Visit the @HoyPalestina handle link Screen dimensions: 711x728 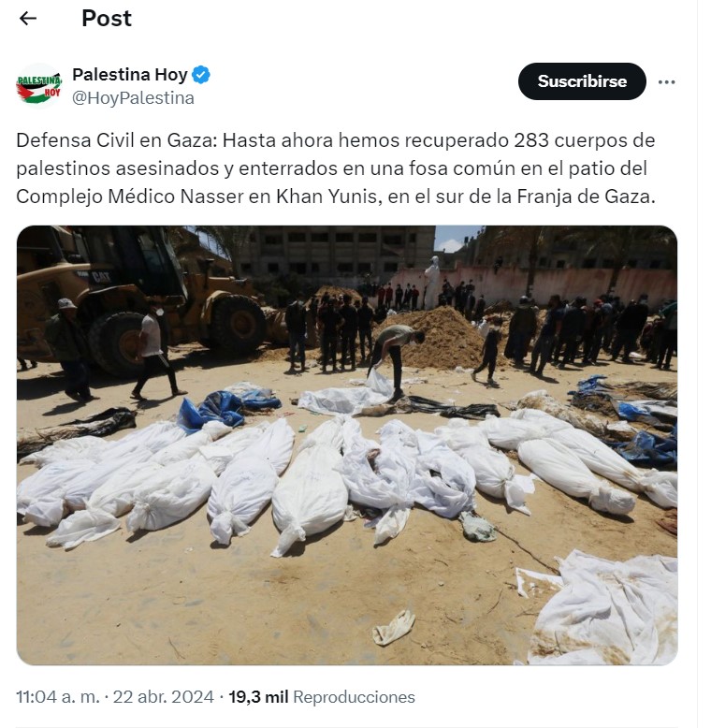tap(133, 98)
